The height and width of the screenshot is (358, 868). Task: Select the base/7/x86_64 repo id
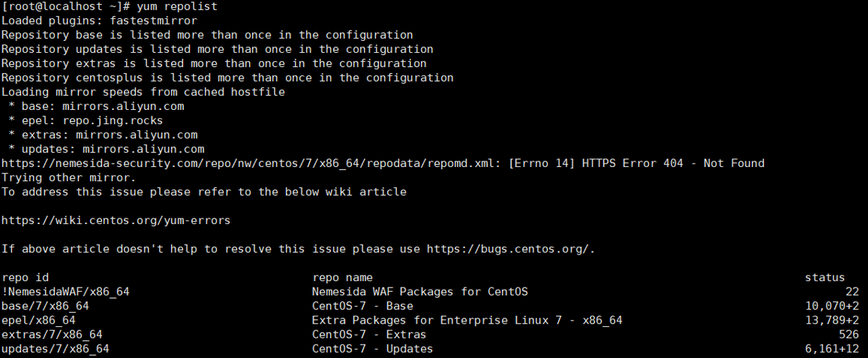pyautogui.click(x=45, y=306)
